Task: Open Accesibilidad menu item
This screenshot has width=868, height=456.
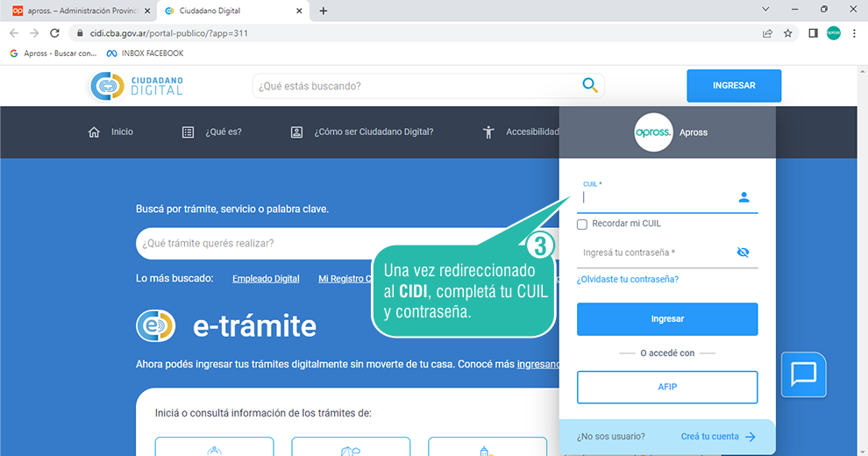Action: tap(520, 132)
